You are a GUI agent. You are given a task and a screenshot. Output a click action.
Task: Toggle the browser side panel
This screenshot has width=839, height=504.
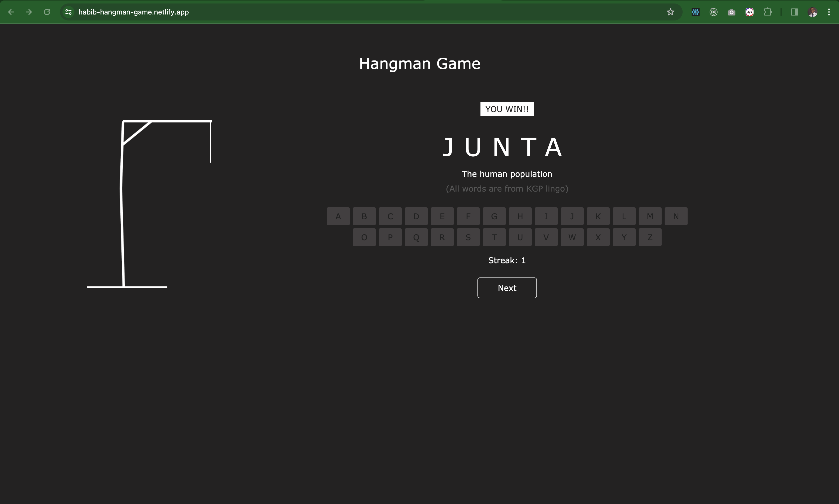click(794, 12)
